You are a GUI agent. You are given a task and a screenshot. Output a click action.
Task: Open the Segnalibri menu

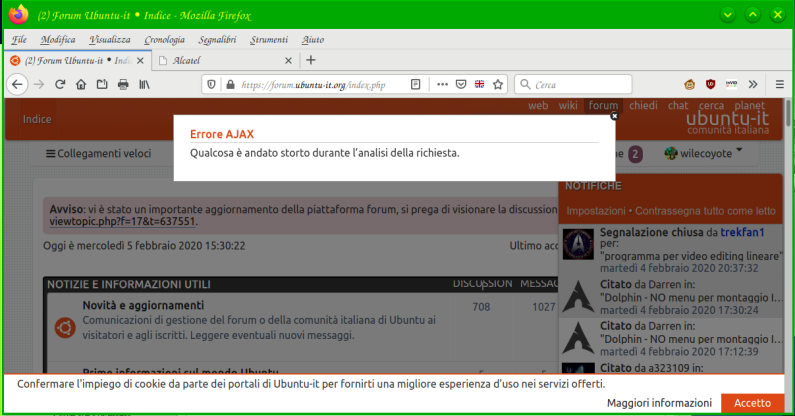(217, 40)
